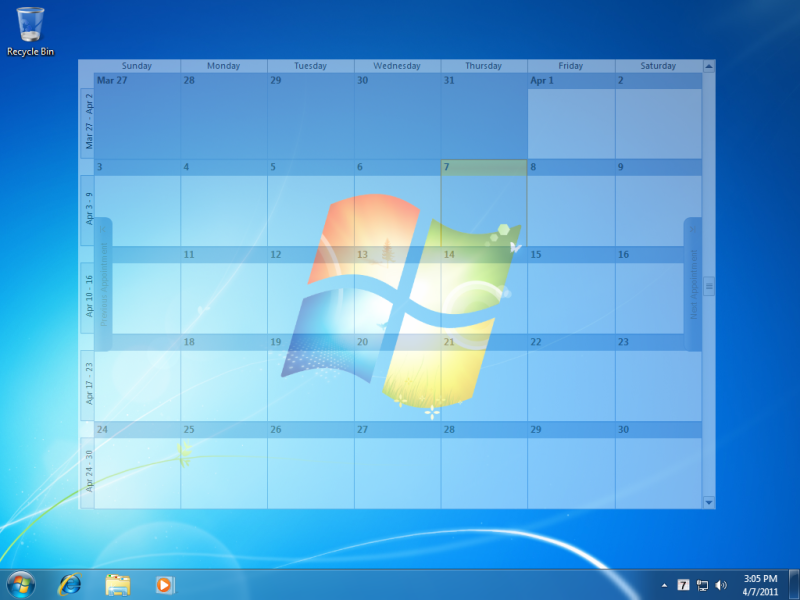The height and width of the screenshot is (600, 800).
Task: Click the Tuesday column header
Action: [x=310, y=66]
